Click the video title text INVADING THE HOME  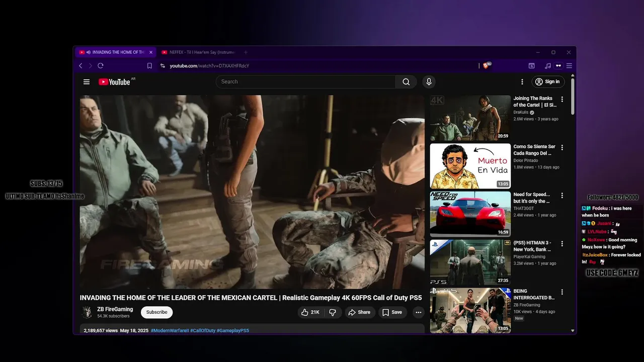[251, 298]
